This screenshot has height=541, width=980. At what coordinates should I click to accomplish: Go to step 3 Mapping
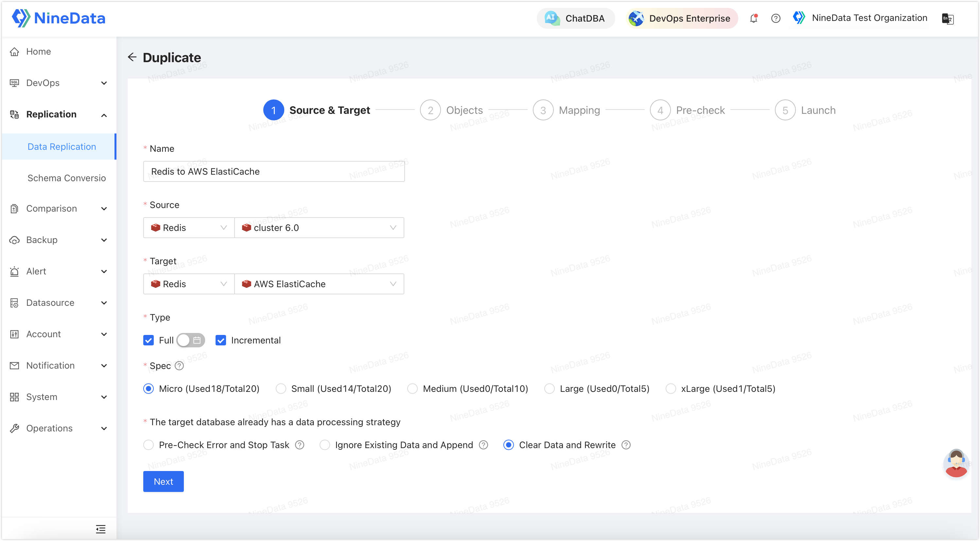pyautogui.click(x=566, y=110)
